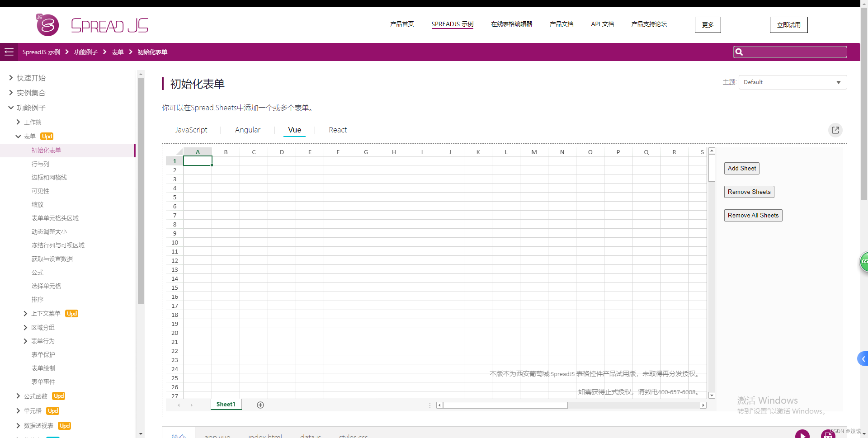This screenshot has width=868, height=438.
Task: Expand the 实例集合 section
Action: pyautogui.click(x=11, y=93)
